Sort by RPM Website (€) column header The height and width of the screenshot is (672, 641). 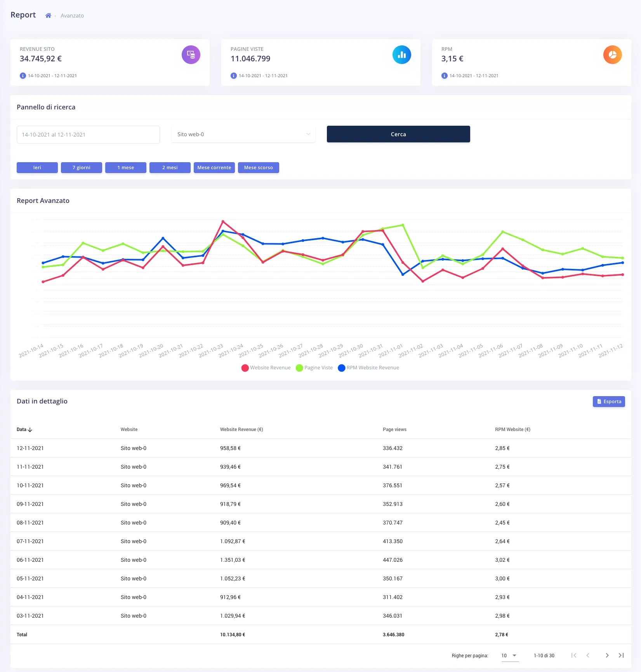coord(512,430)
